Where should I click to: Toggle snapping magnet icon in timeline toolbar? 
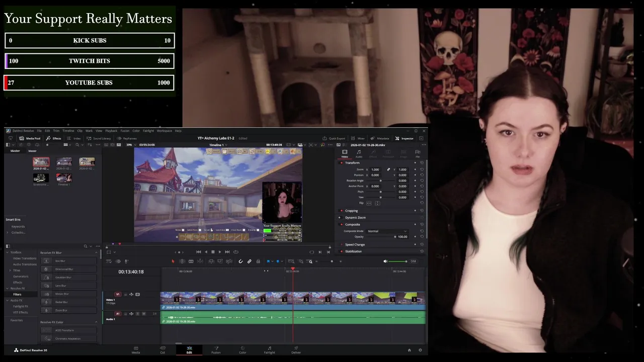(x=240, y=261)
